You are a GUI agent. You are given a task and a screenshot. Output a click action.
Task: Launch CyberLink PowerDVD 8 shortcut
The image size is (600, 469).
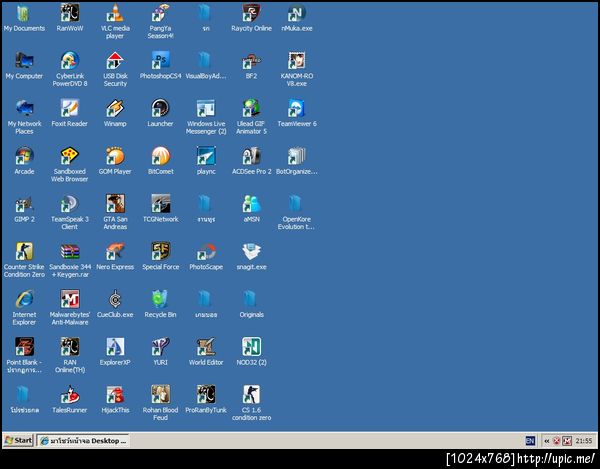[70, 69]
